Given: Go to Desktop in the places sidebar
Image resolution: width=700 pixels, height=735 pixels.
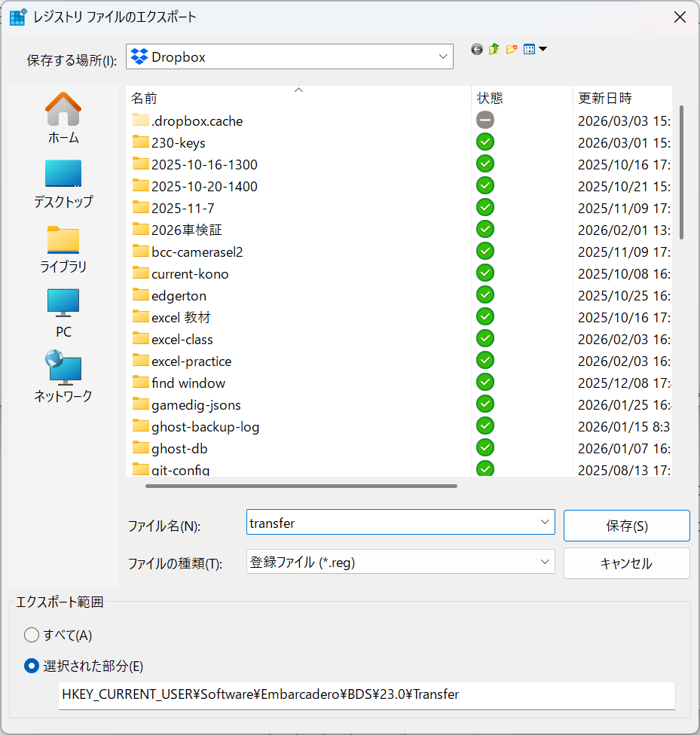Looking at the screenshot, I should click(63, 184).
